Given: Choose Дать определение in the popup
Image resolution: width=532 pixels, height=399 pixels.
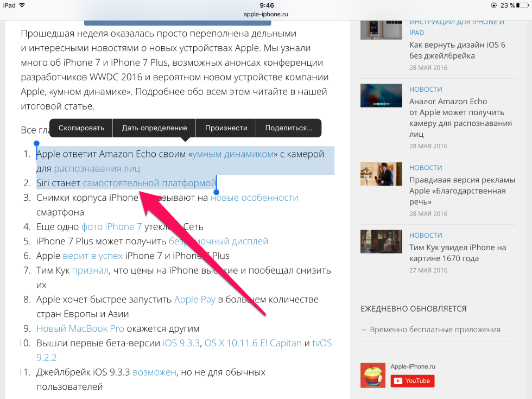Looking at the screenshot, I should click(154, 128).
